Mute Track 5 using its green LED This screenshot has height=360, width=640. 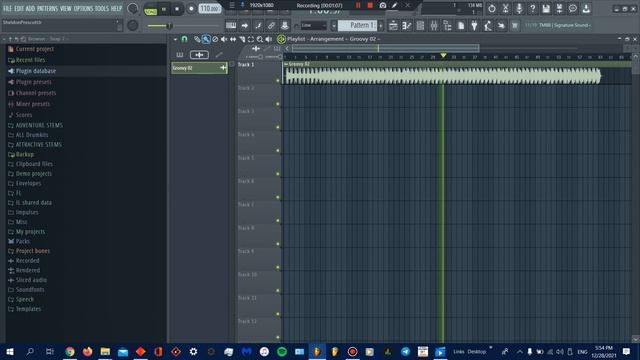click(278, 174)
